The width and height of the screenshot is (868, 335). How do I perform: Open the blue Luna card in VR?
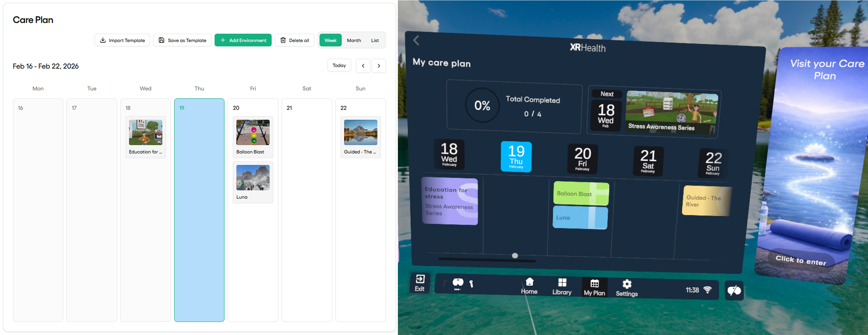(580, 218)
